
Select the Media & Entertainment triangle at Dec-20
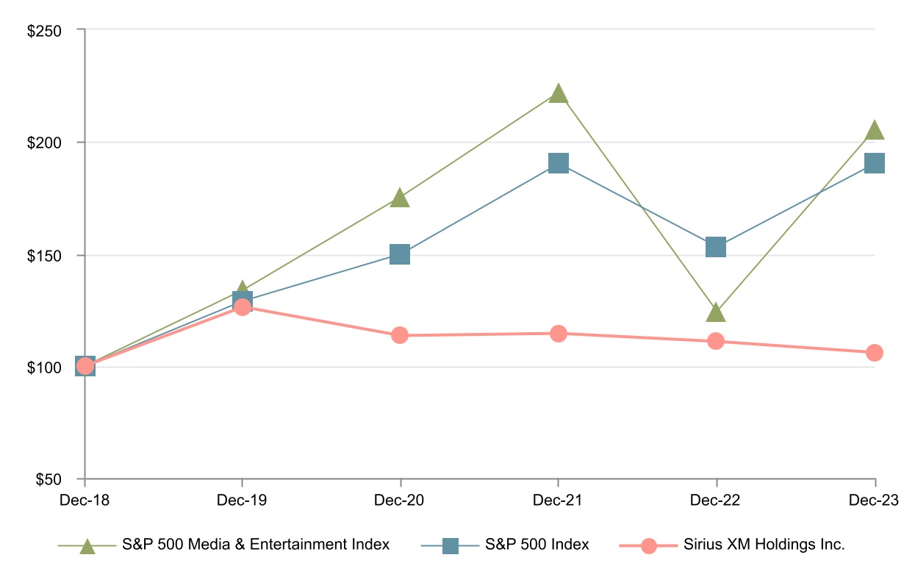pos(400,198)
